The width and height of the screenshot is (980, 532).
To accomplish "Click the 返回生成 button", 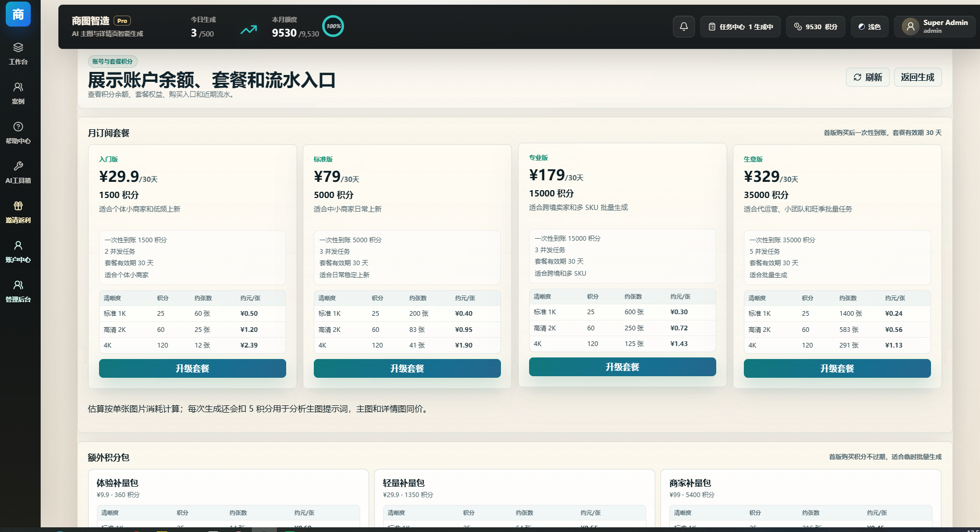I will point(917,77).
